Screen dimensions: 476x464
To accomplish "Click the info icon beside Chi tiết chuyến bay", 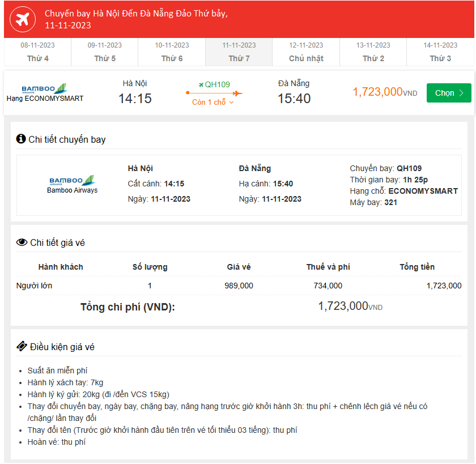I will click(x=21, y=139).
